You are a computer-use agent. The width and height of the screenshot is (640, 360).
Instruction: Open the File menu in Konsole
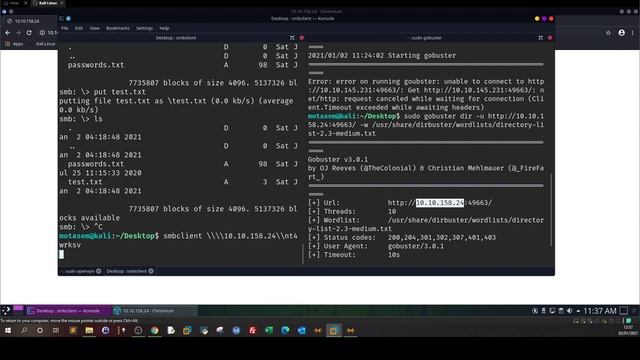(64, 28)
